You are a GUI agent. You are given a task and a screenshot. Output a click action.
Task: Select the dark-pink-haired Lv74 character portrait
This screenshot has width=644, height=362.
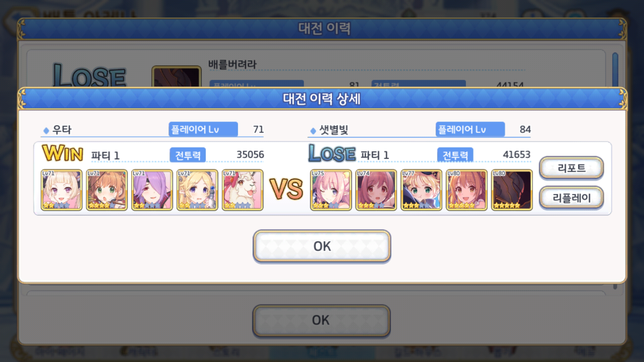pyautogui.click(x=376, y=190)
